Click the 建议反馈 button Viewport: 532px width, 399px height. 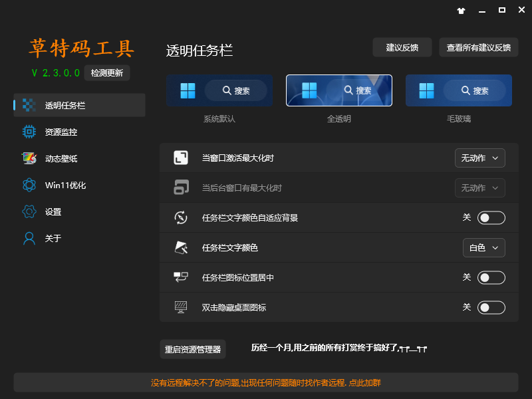[x=402, y=47]
